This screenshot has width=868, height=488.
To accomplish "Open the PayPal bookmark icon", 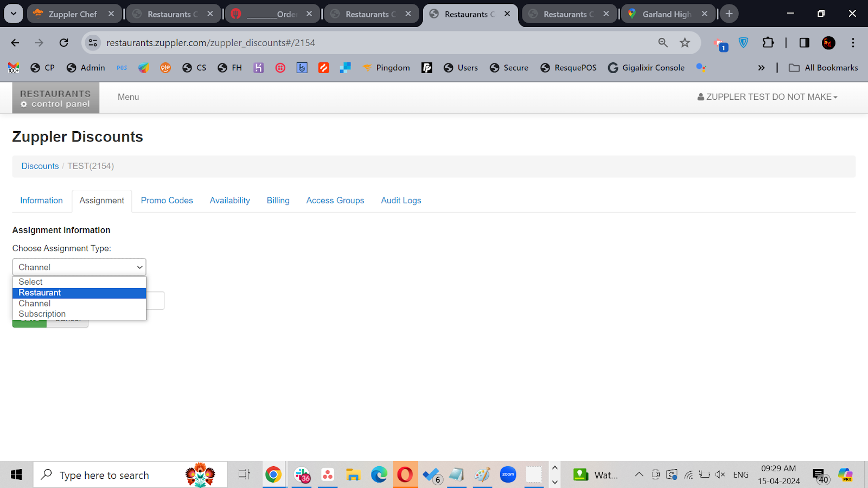I will 427,68.
